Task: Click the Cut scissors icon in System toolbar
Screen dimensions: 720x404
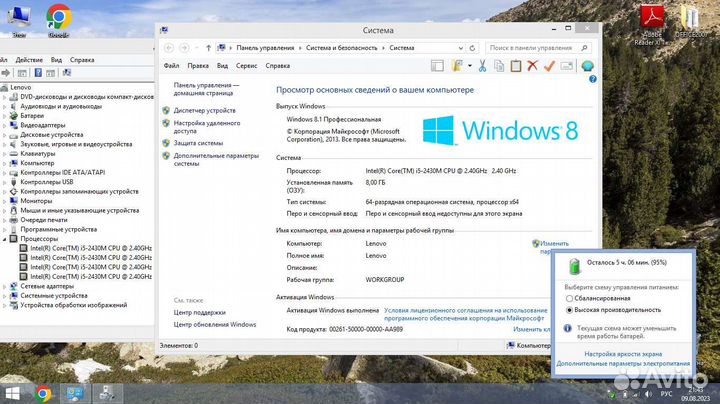Action: [x=482, y=66]
